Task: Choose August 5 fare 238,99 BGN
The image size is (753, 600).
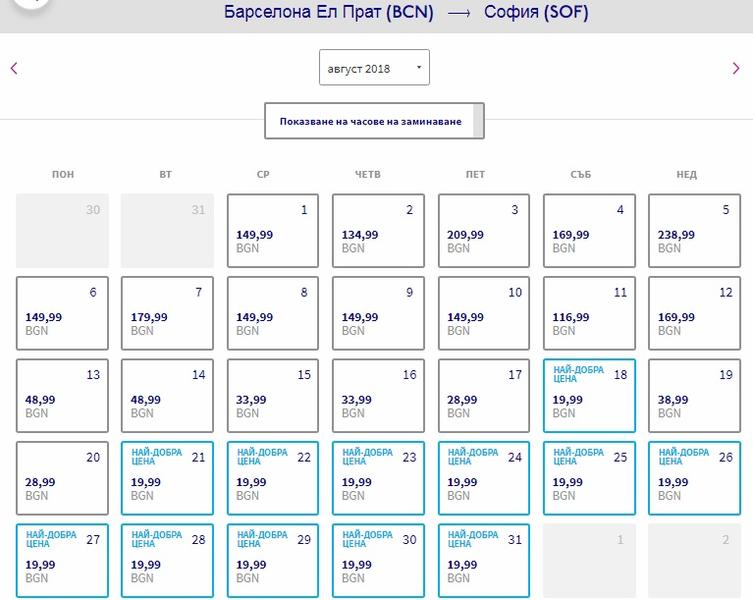Action: [694, 231]
